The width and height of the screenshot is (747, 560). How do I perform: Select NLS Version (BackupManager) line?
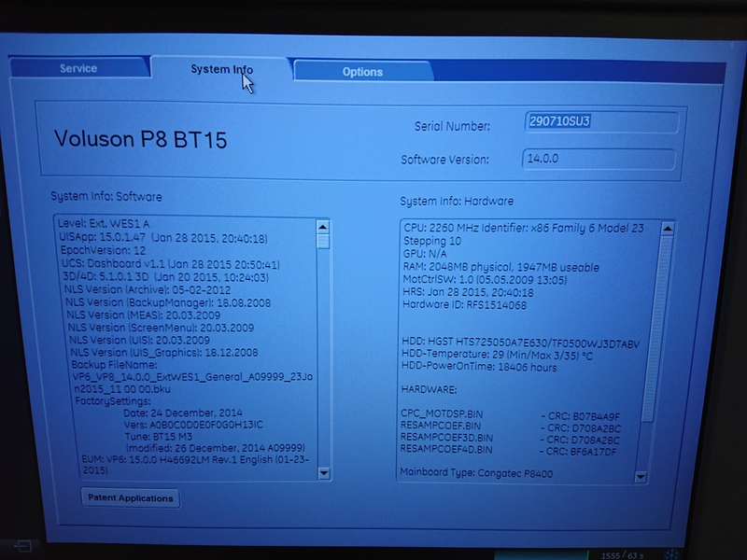pyautogui.click(x=168, y=302)
